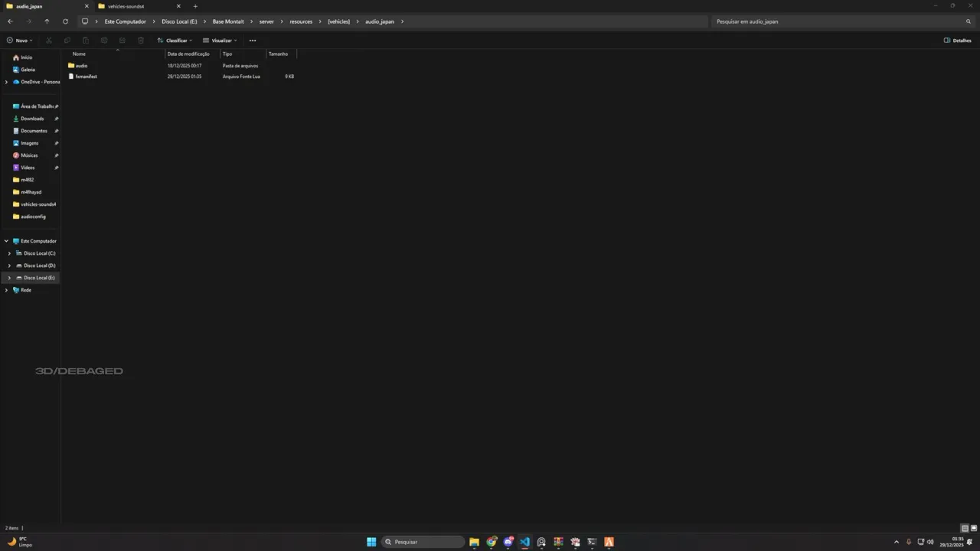This screenshot has height=551, width=980.
Task: Unpin Downloads using its pin icon
Action: click(57, 119)
